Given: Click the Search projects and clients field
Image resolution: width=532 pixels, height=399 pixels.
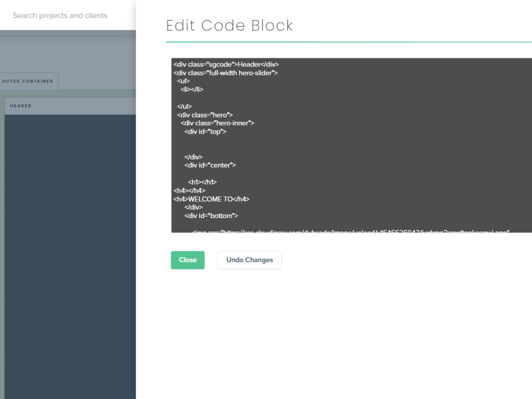Looking at the screenshot, I should pos(60,15).
